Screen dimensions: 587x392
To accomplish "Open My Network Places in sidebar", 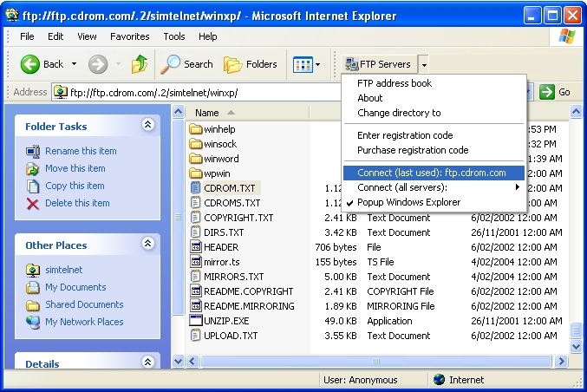I will pyautogui.click(x=84, y=322).
